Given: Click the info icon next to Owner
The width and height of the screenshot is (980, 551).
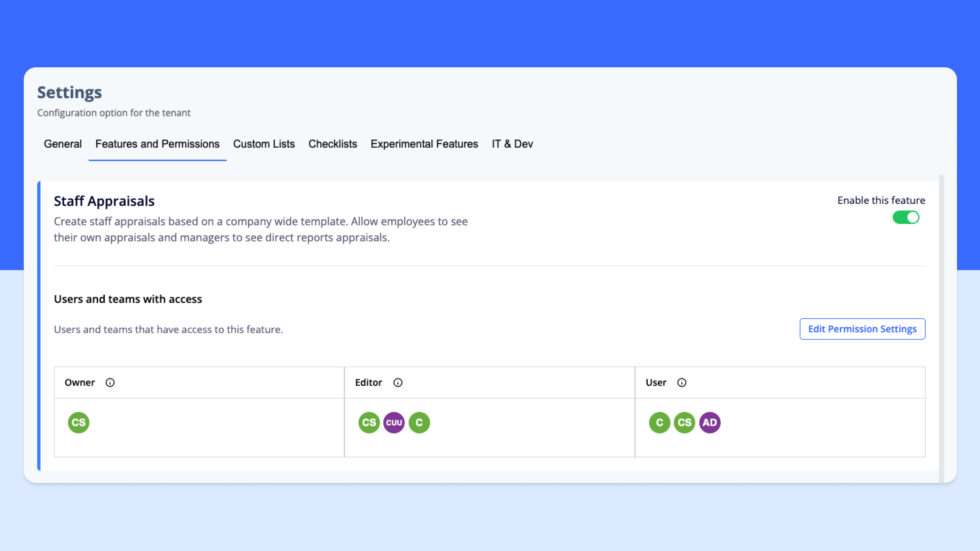Looking at the screenshot, I should click(x=110, y=383).
